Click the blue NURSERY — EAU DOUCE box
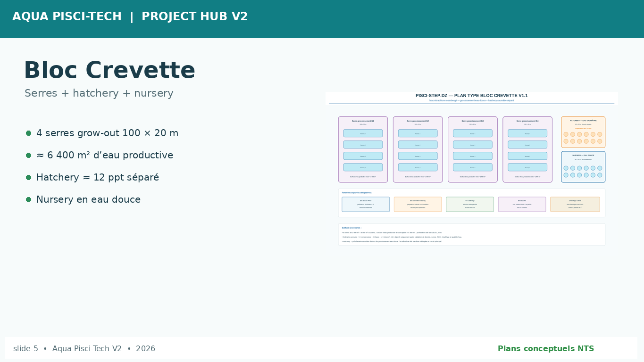644x362 pixels. pos(583,167)
